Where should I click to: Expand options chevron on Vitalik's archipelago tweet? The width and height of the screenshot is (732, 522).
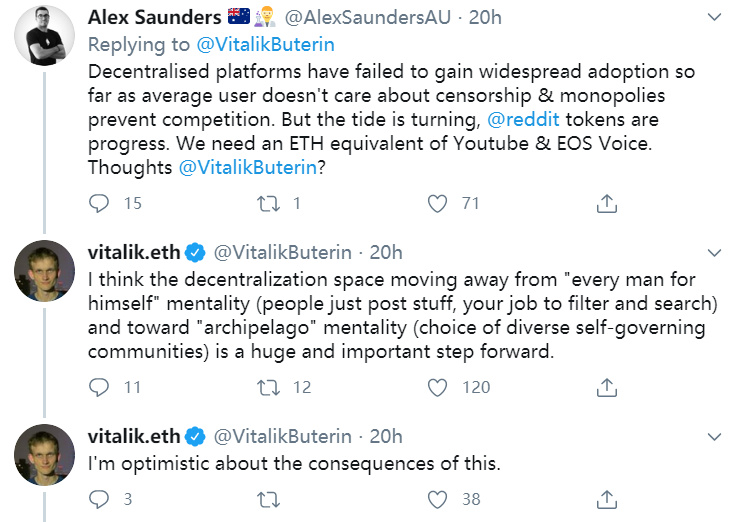click(711, 251)
